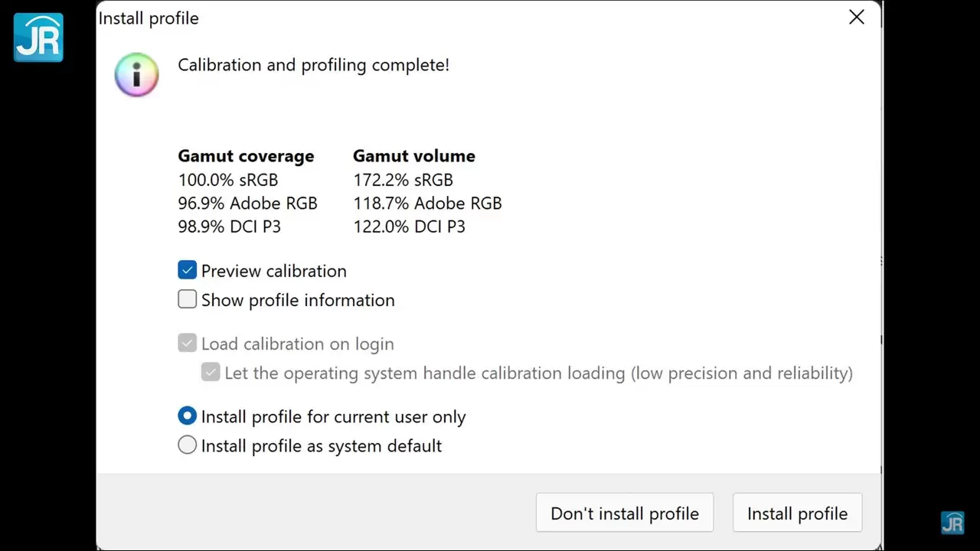Click the Install profile button

tap(797, 514)
